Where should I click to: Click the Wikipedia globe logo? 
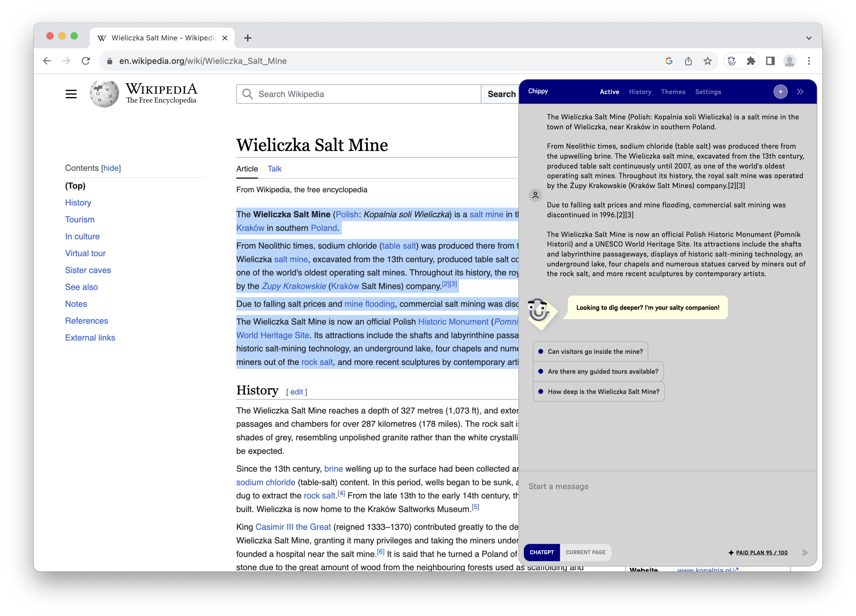coord(104,93)
